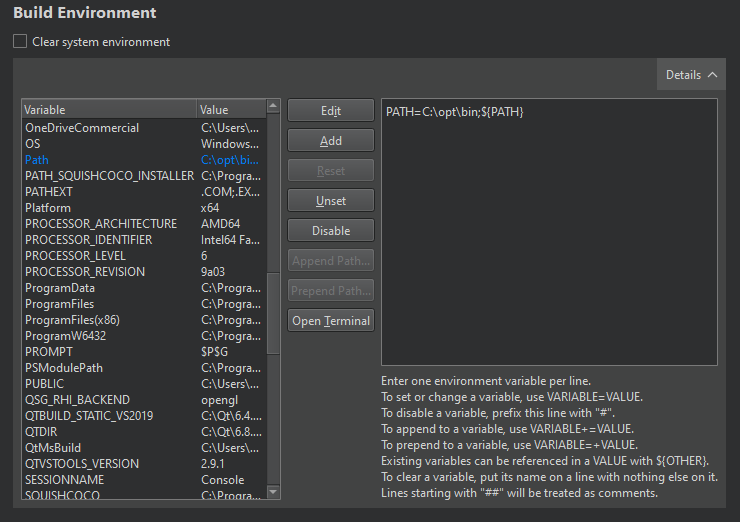Screen dimensions: 740x522
Task: Click the Edit button
Action: (331, 111)
